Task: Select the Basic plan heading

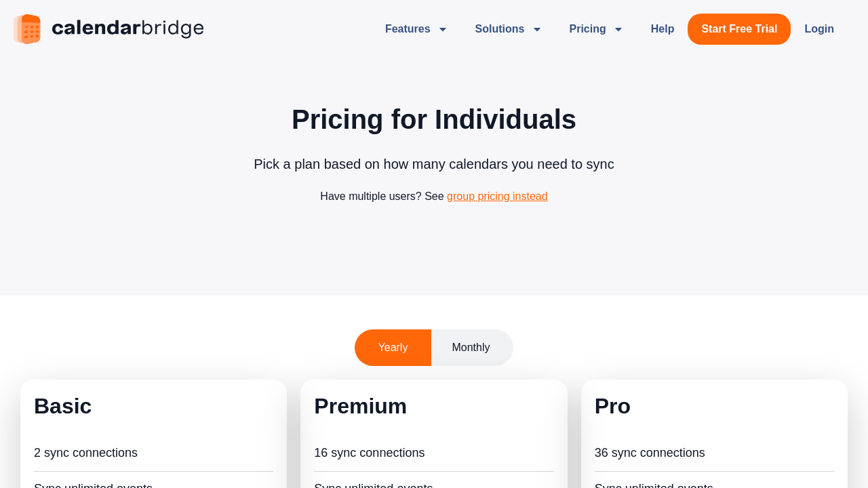Action: 62,406
